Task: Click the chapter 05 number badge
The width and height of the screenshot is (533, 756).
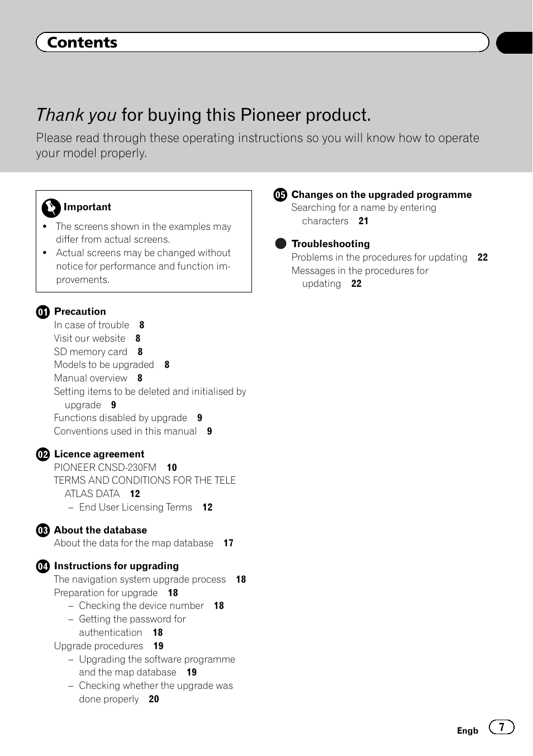Action: pyautogui.click(x=280, y=195)
